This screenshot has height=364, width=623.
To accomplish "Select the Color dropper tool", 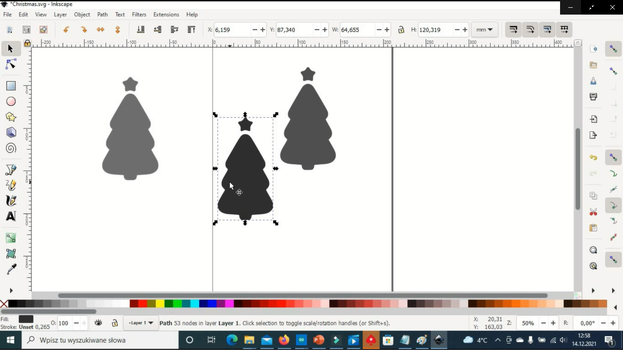I will point(10,269).
